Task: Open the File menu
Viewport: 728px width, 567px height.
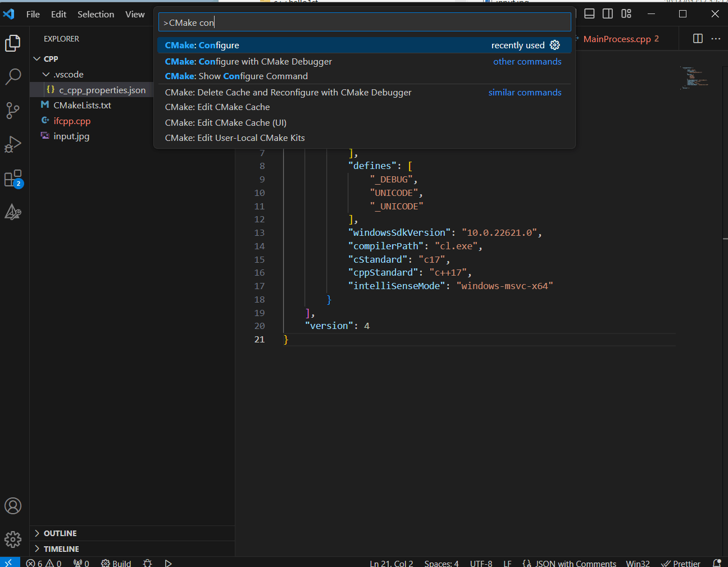Action: coord(33,14)
